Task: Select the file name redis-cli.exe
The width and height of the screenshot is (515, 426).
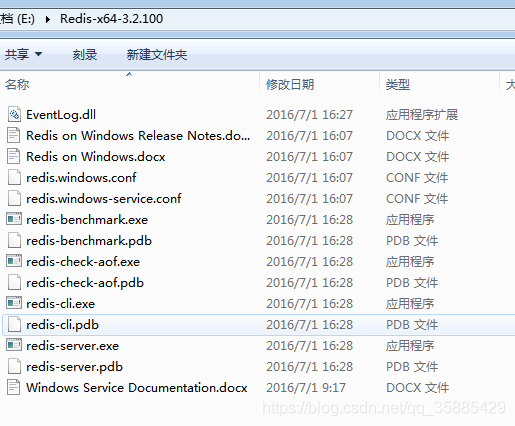Action: tap(61, 304)
